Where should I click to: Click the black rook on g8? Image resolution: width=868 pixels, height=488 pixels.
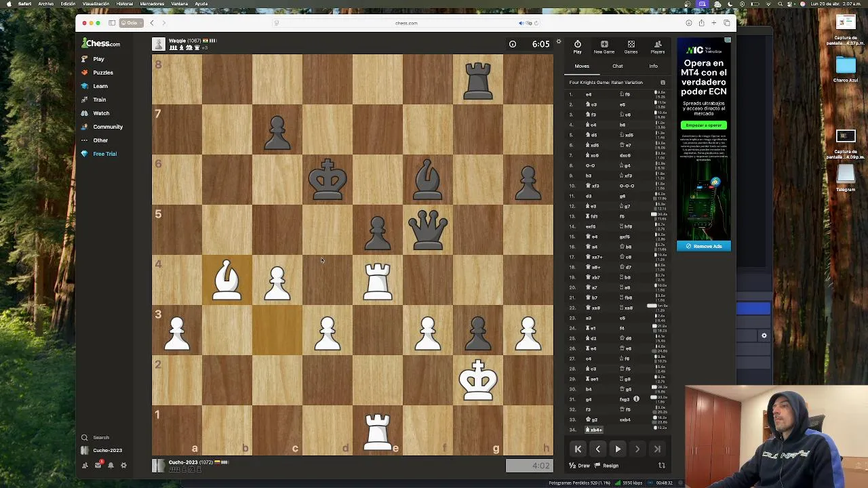pos(478,79)
